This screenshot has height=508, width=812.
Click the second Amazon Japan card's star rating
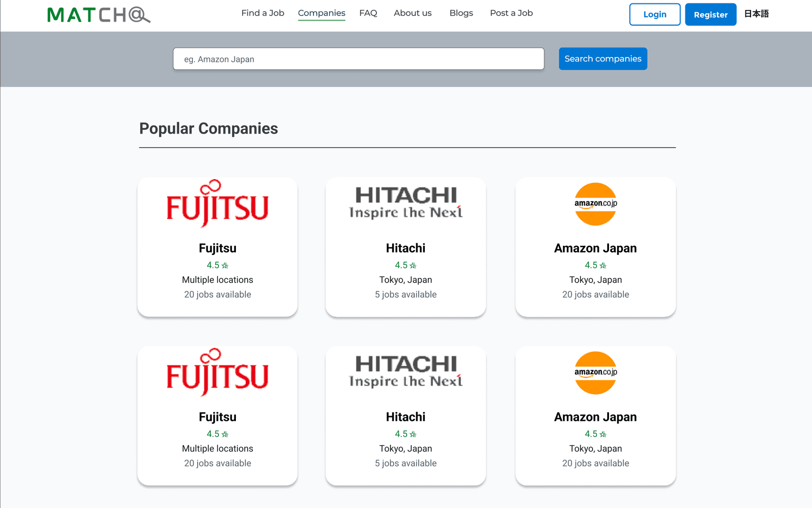595,434
